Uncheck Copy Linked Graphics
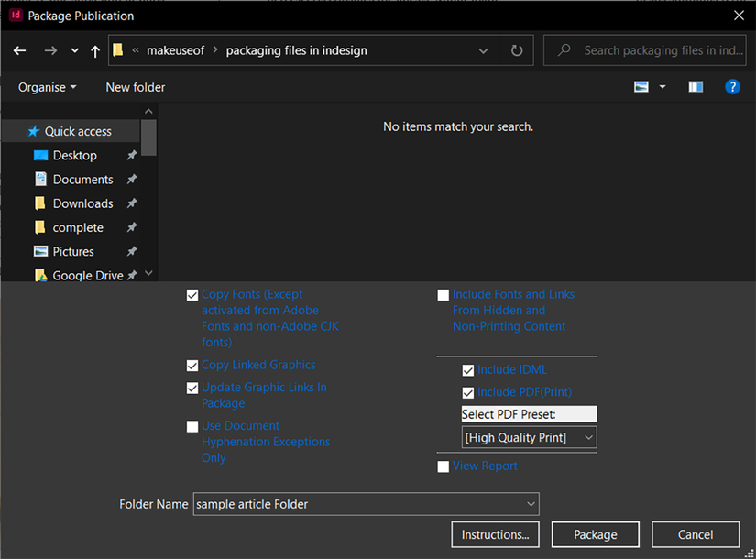 192,365
